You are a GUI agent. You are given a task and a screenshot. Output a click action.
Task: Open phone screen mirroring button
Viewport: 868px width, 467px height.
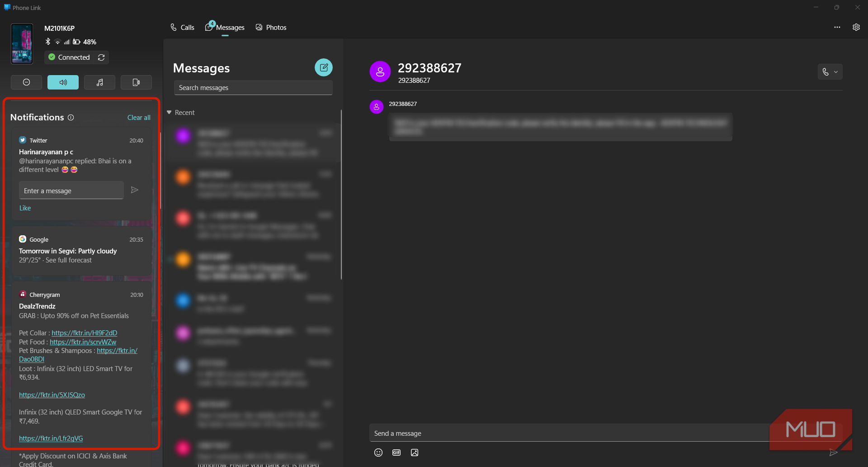point(136,82)
